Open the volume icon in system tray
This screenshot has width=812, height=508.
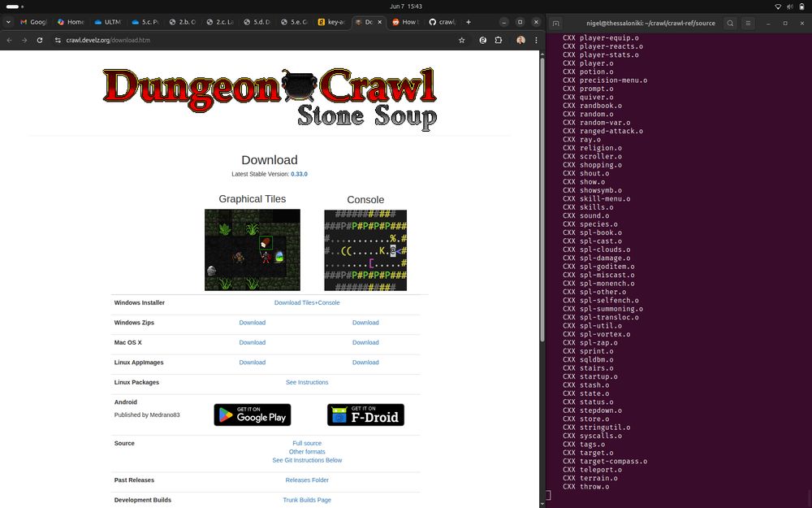tap(790, 7)
